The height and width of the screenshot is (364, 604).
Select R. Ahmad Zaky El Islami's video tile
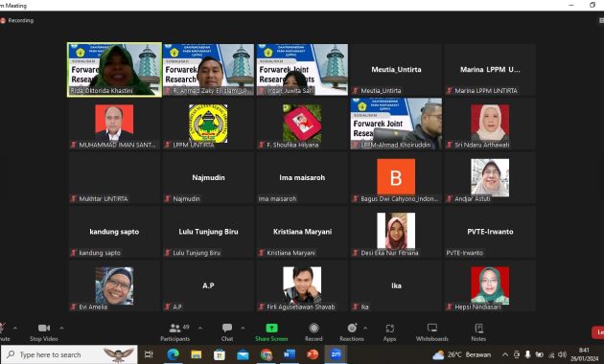(x=208, y=70)
